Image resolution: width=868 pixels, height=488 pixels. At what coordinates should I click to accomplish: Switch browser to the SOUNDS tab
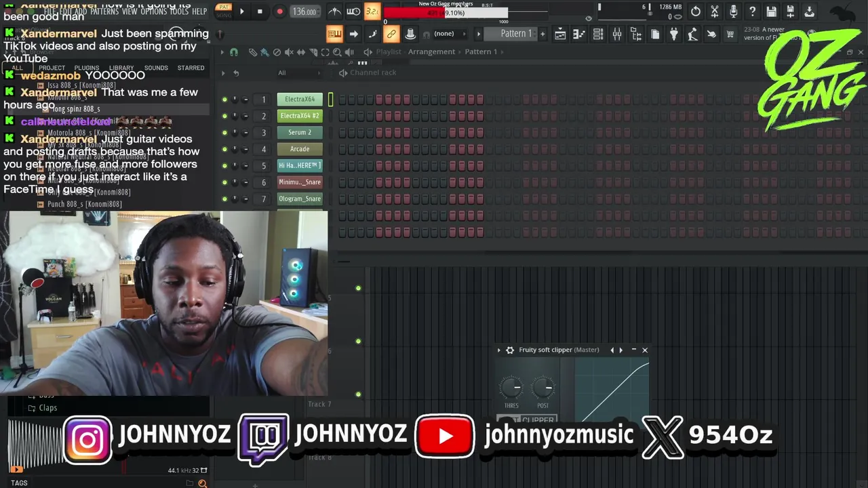coord(156,68)
